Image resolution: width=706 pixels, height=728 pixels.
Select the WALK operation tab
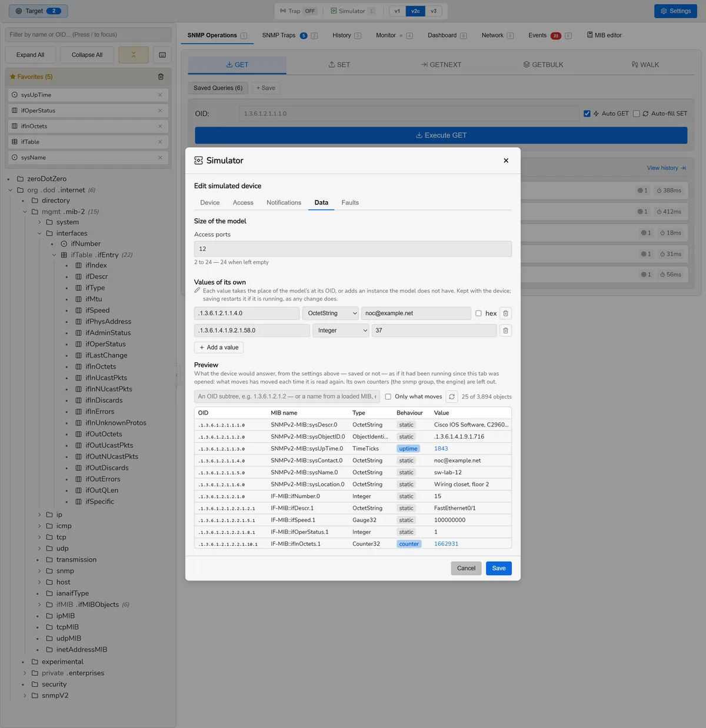pos(645,65)
